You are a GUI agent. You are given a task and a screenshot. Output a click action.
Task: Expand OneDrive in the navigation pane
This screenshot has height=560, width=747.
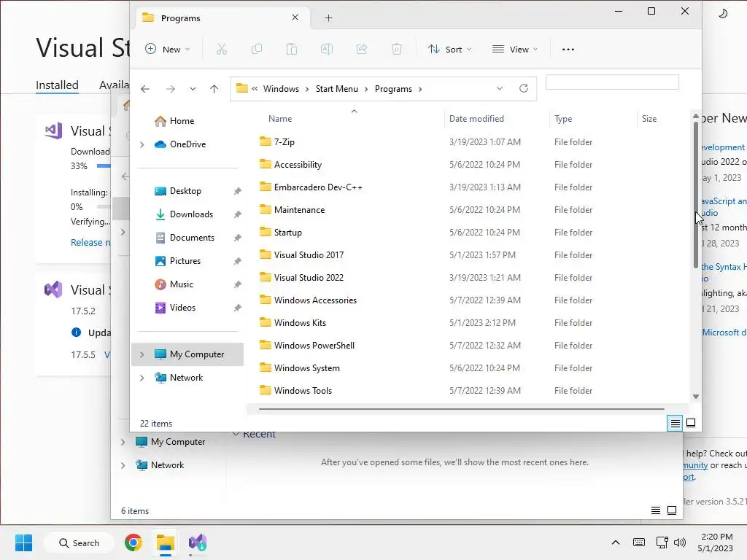[x=142, y=144]
